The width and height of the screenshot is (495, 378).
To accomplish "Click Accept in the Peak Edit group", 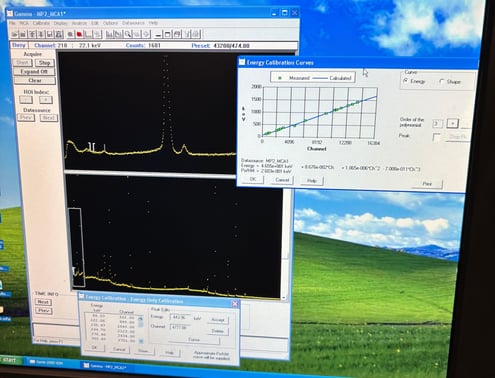I will [218, 320].
